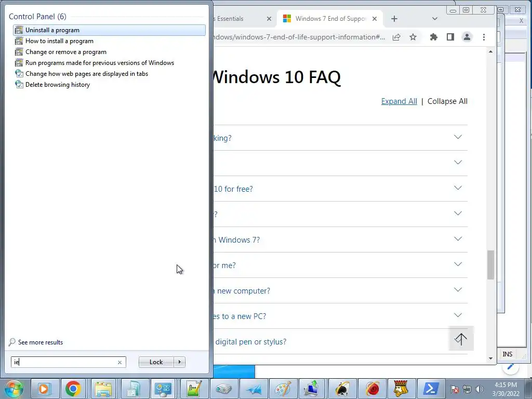Open the projector taskbar icon
Image resolution: width=532 pixels, height=399 pixels.
(223, 389)
